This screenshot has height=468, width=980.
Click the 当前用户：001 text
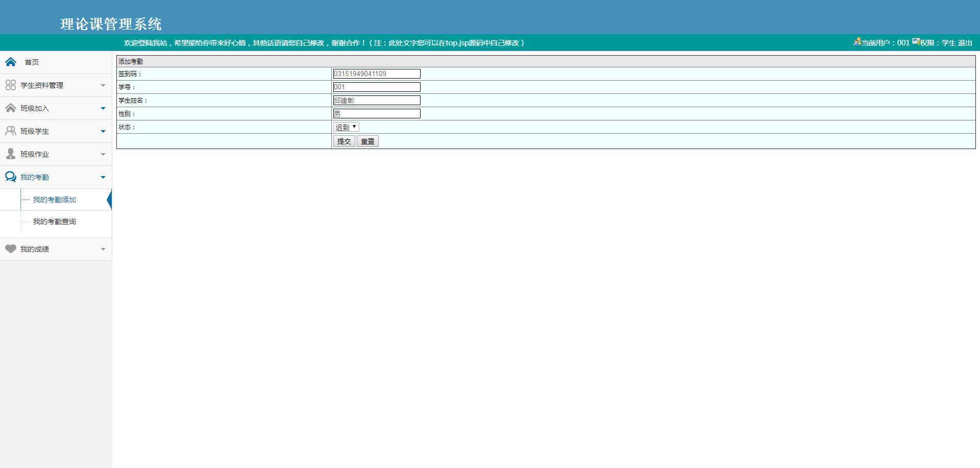click(886, 43)
